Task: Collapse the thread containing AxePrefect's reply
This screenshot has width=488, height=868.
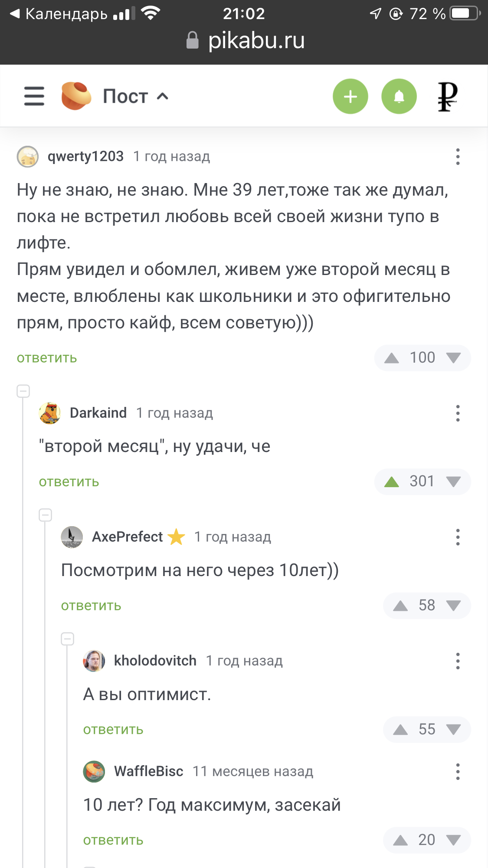Action: point(46,515)
